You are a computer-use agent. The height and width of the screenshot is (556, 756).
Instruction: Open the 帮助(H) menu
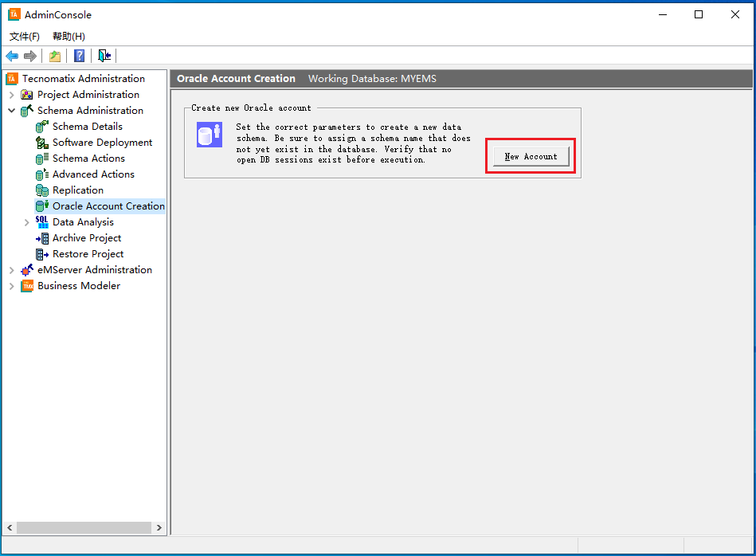pos(69,37)
